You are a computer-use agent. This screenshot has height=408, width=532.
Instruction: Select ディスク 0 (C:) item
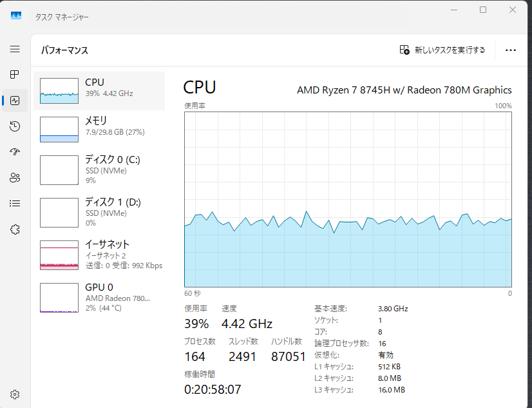(99, 170)
